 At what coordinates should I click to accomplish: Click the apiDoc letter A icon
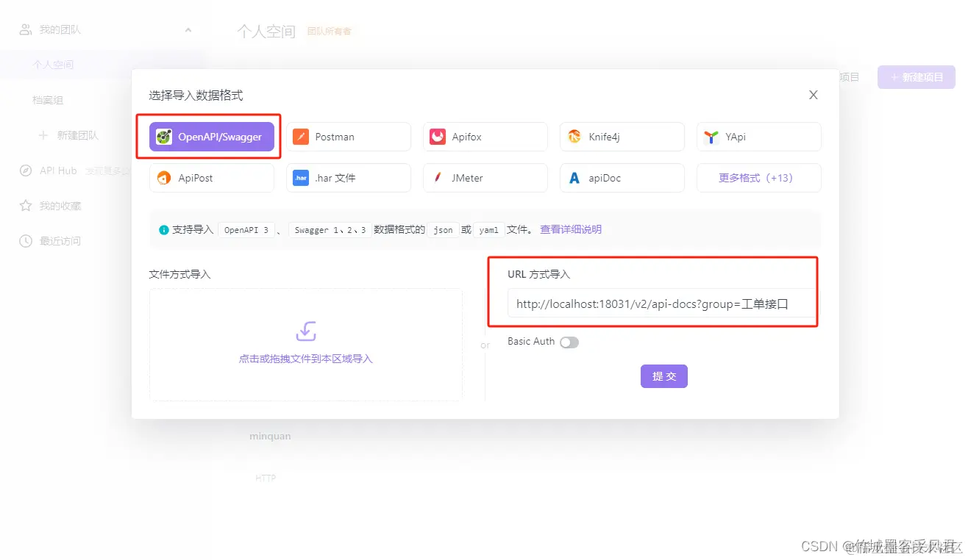pyautogui.click(x=574, y=178)
